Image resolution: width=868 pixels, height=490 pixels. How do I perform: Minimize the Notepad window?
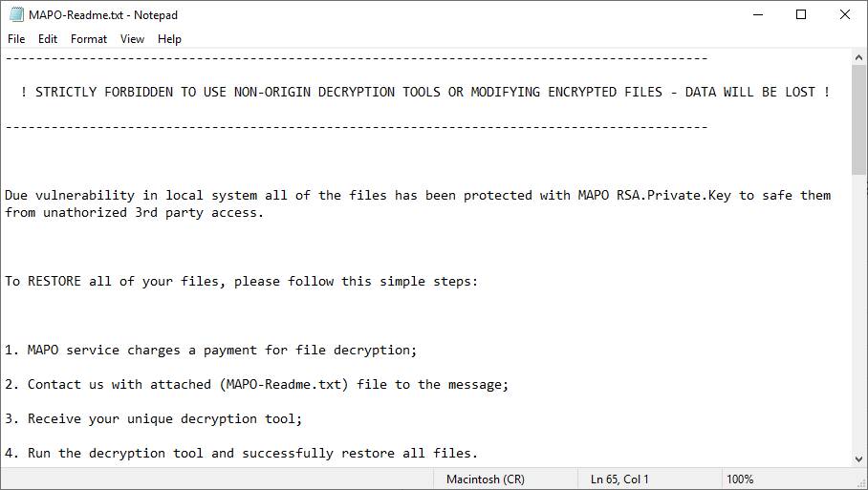coord(757,14)
